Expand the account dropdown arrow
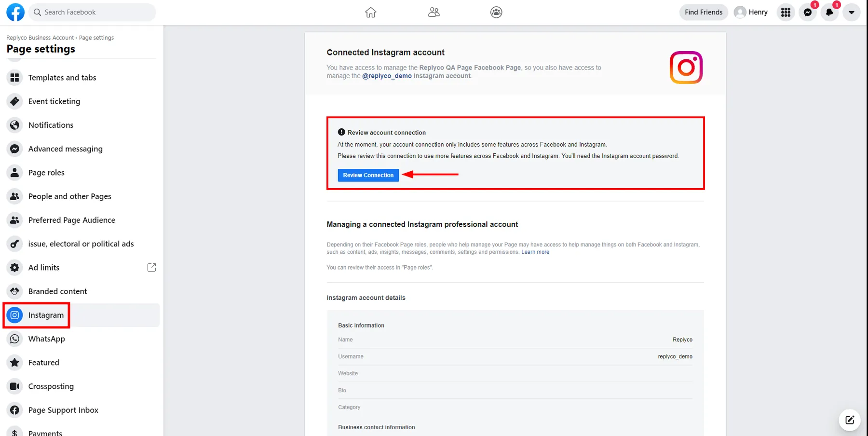 pyautogui.click(x=851, y=12)
